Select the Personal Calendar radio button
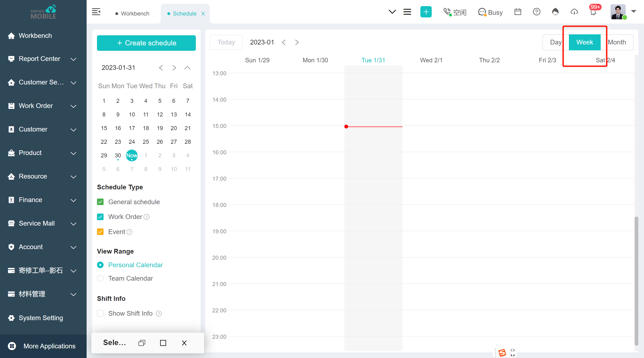 click(100, 265)
